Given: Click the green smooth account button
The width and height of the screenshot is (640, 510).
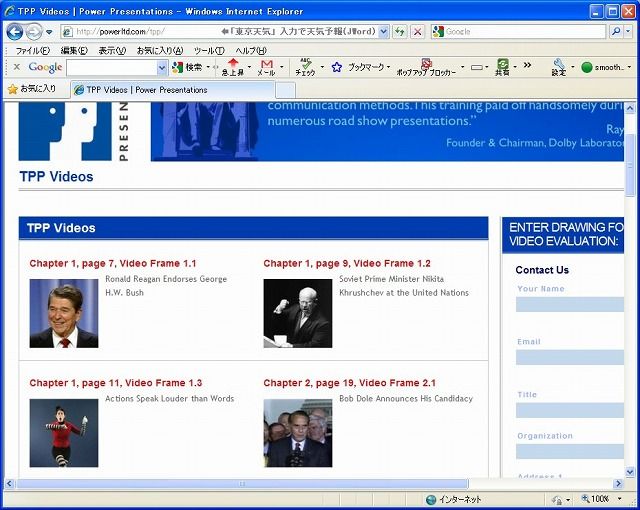Looking at the screenshot, I should pos(603,67).
